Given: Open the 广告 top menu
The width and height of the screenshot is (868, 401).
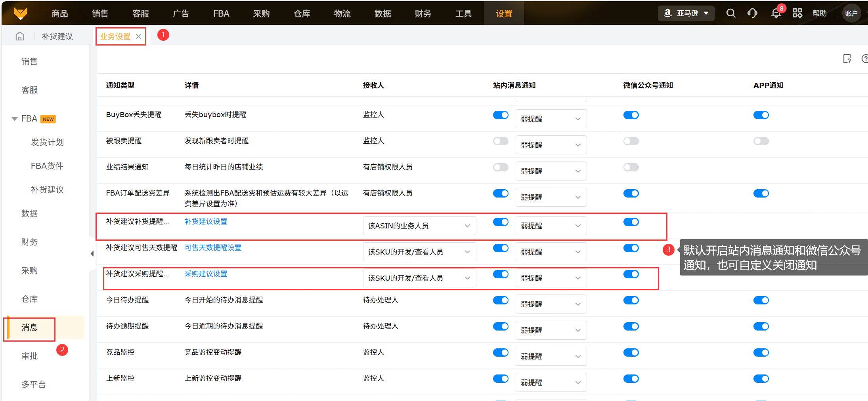Looking at the screenshot, I should [x=181, y=13].
